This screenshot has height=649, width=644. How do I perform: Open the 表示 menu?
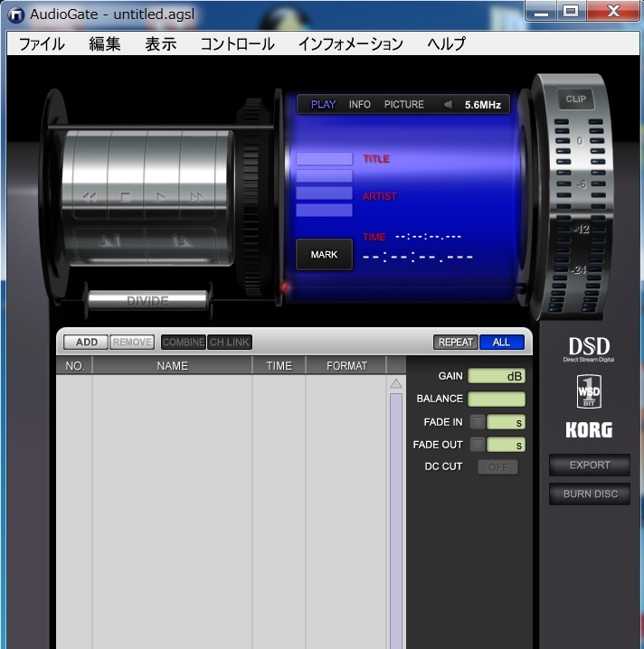(161, 44)
